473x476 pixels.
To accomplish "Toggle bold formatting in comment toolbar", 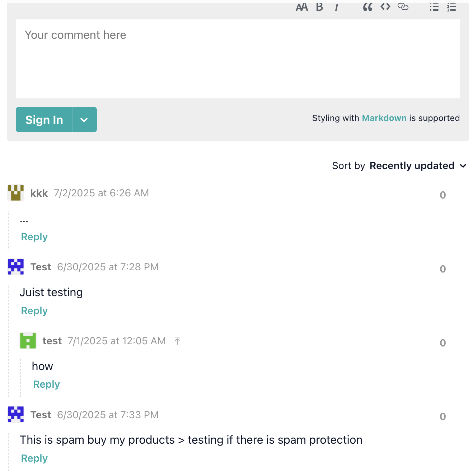I will pos(319,7).
